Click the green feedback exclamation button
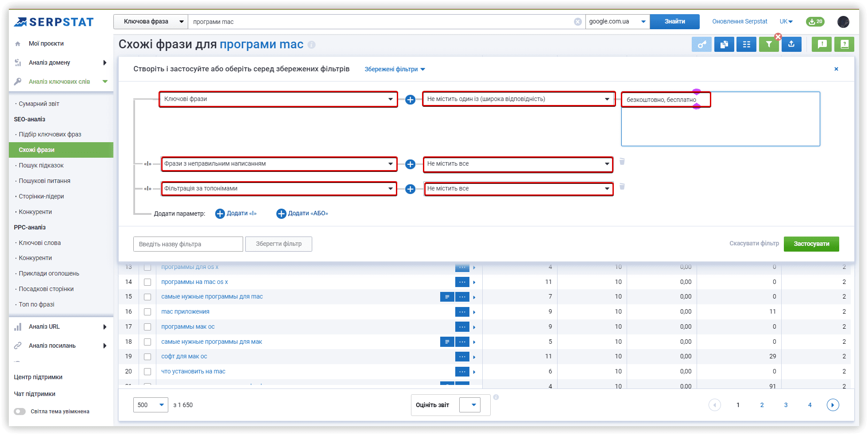The height and width of the screenshot is (435, 868). coord(822,44)
